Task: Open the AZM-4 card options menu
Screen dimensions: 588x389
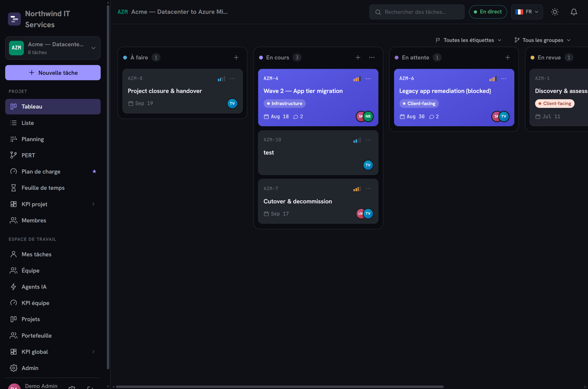Action: [x=368, y=79]
